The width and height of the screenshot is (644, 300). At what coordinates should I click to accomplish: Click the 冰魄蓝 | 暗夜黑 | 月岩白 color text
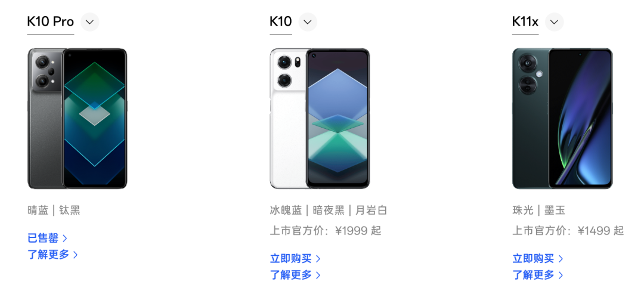[329, 211]
